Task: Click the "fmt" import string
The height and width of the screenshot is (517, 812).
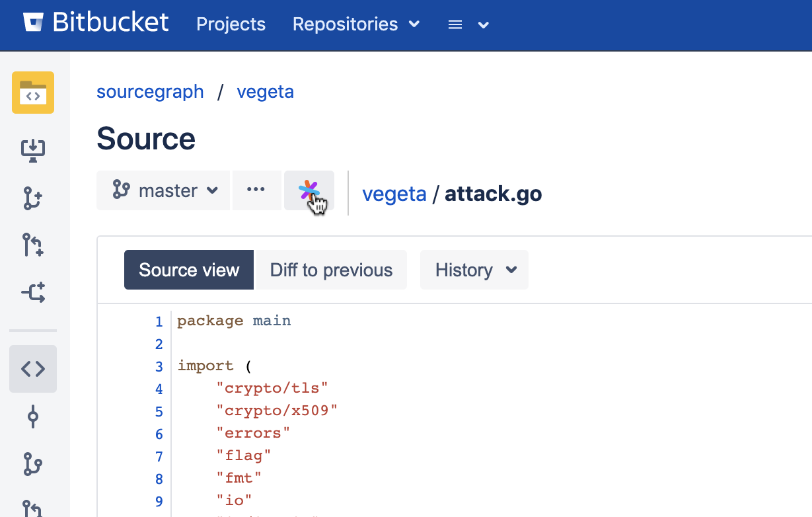Action: 239,478
